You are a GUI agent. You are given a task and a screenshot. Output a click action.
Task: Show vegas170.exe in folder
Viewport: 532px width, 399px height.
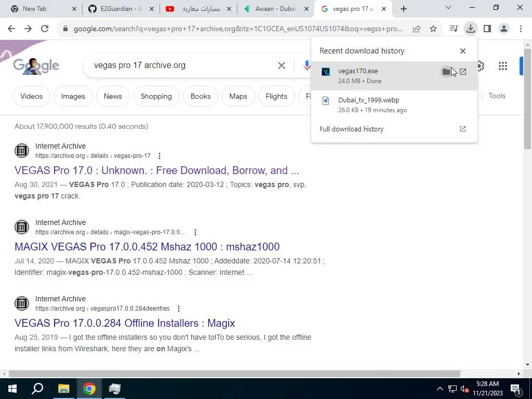coord(446,72)
